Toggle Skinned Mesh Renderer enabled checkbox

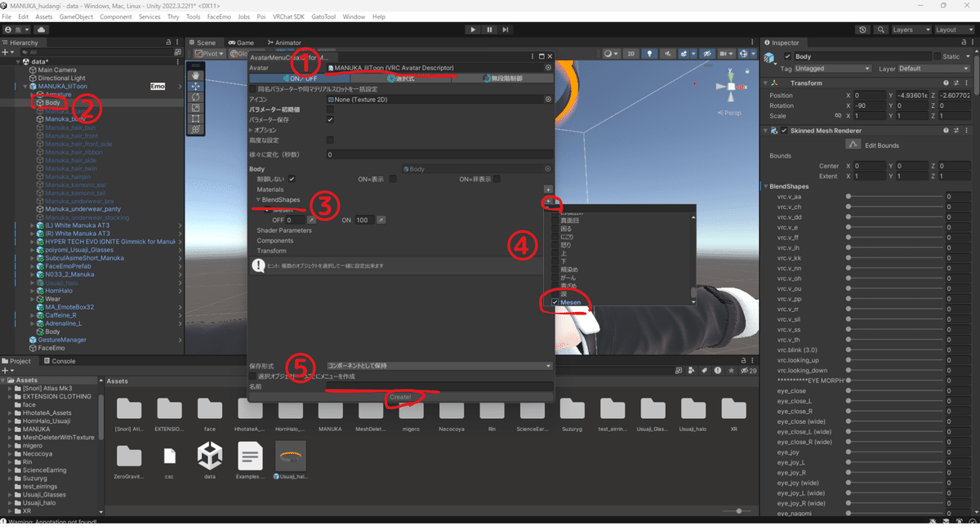[x=785, y=131]
